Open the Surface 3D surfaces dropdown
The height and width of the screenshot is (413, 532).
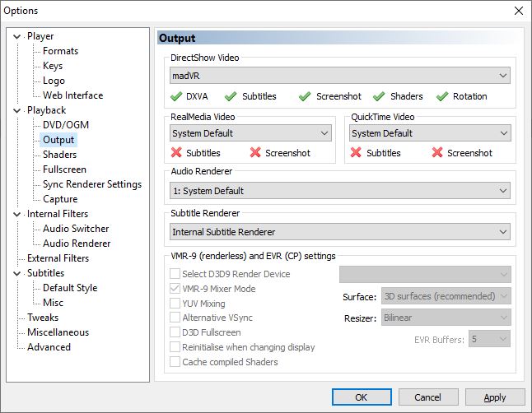[x=446, y=296]
